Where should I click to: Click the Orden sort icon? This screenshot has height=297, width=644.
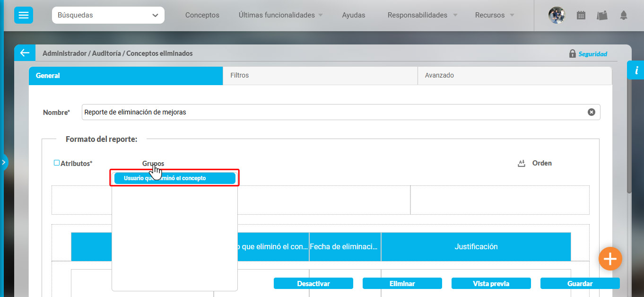pos(522,163)
